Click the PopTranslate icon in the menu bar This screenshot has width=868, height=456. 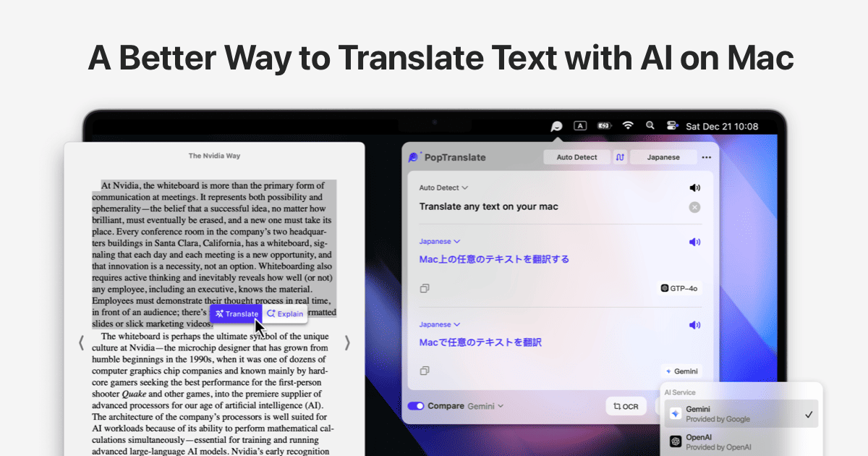pos(556,125)
